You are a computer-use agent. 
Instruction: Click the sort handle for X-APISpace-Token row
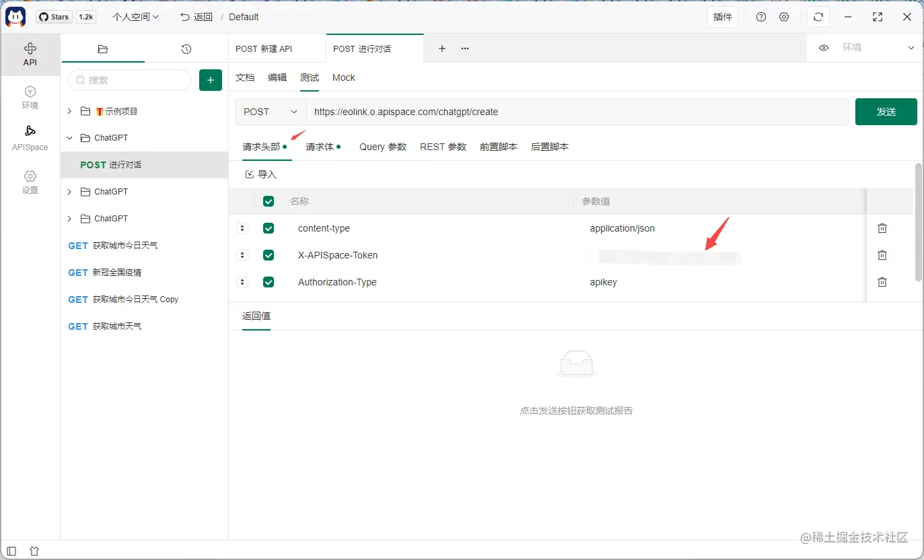pos(243,255)
